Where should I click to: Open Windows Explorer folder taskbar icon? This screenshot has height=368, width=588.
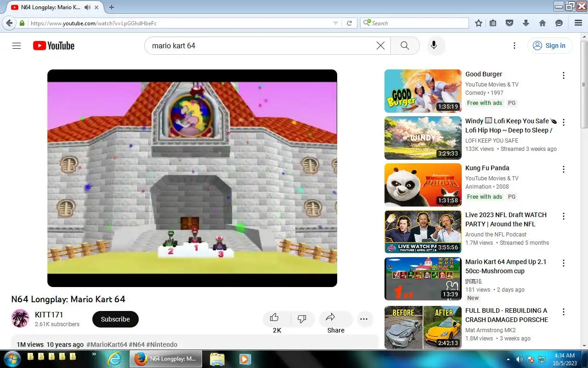(x=217, y=359)
